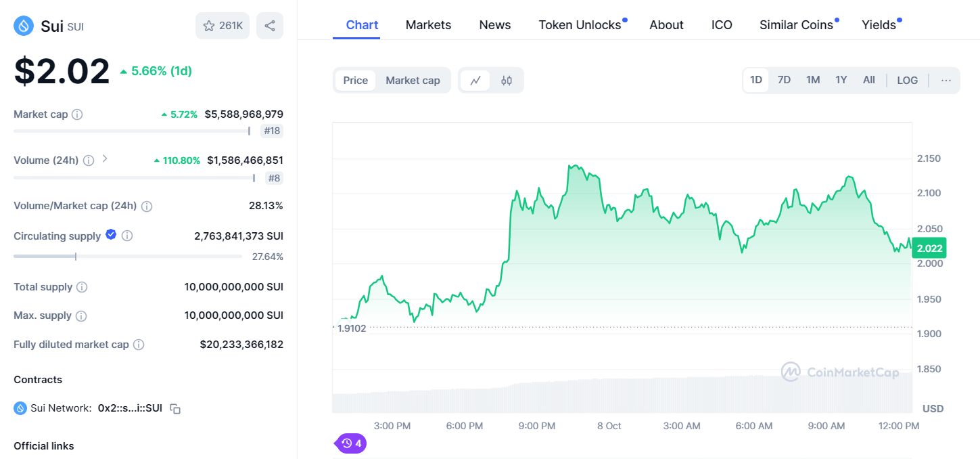Click the Official links heading
980x459 pixels.
[44, 446]
